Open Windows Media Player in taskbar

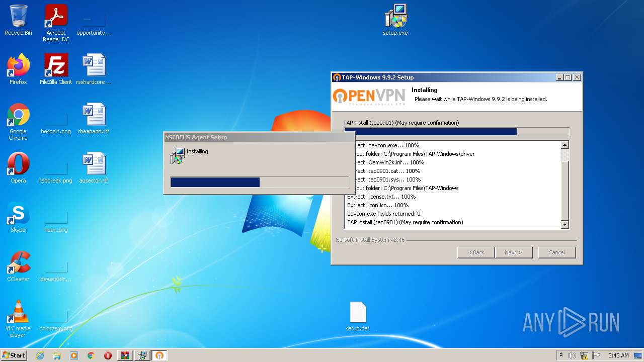pyautogui.click(x=74, y=355)
